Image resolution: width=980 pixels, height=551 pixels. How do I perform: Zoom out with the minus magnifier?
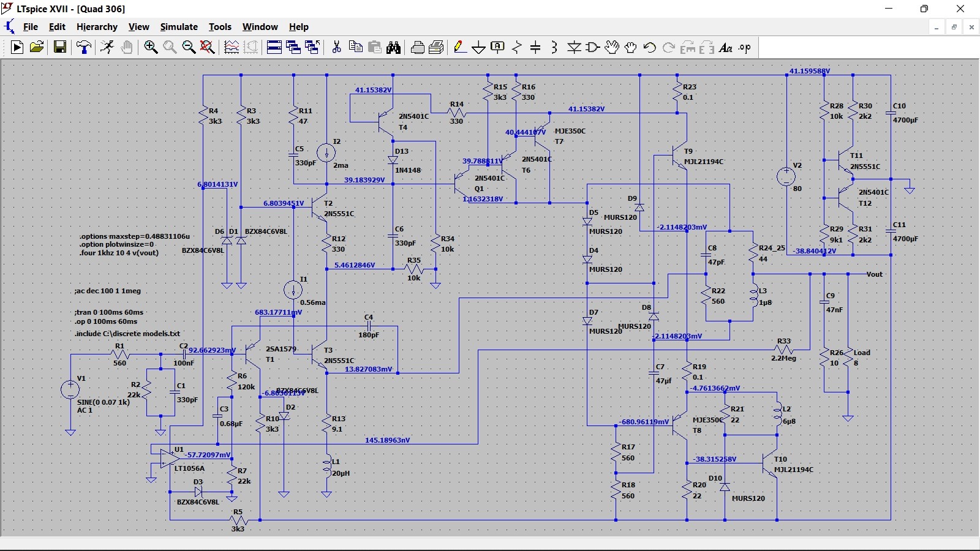[x=189, y=47]
